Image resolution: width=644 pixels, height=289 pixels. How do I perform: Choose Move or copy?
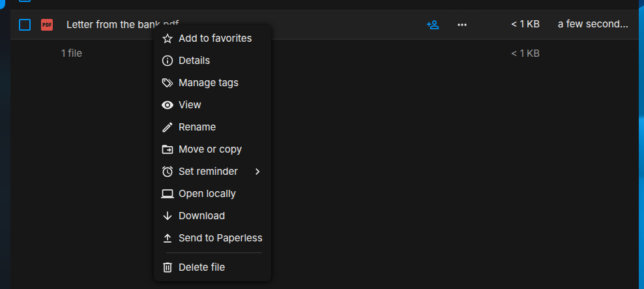[212, 149]
